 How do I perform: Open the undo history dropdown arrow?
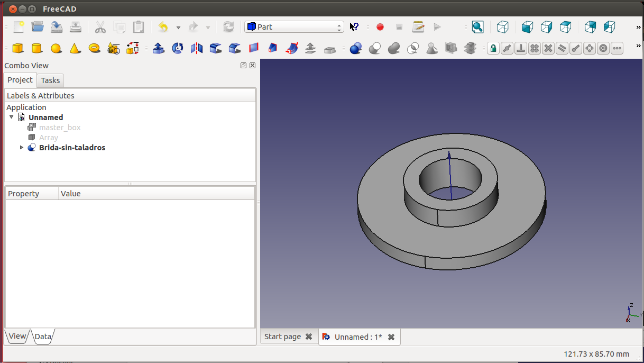click(178, 28)
